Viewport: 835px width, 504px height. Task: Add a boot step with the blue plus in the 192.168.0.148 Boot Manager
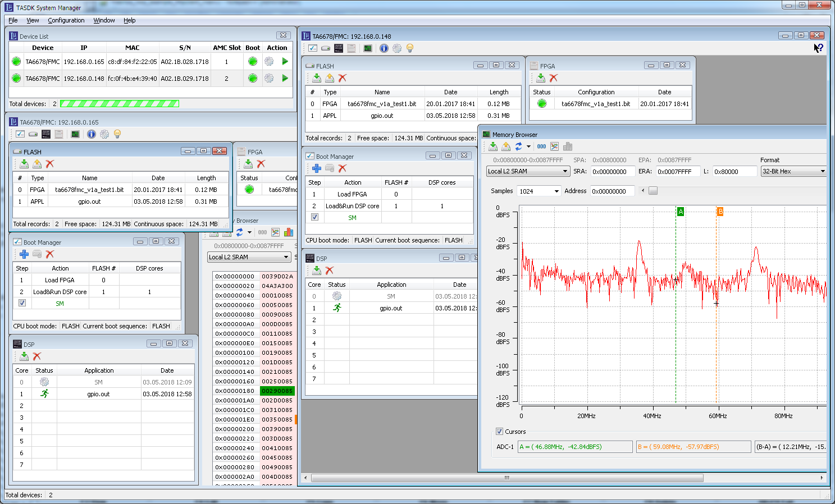click(x=317, y=168)
